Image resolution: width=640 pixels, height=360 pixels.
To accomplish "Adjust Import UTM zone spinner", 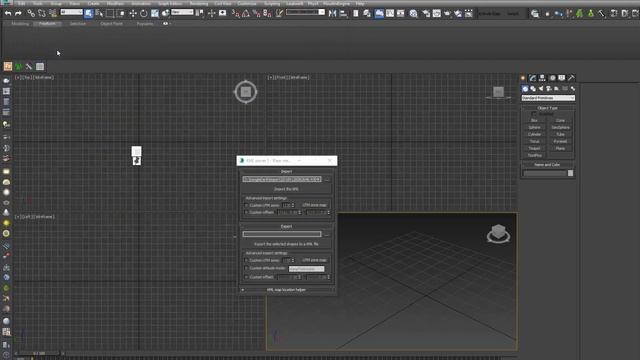I will [x=293, y=205].
